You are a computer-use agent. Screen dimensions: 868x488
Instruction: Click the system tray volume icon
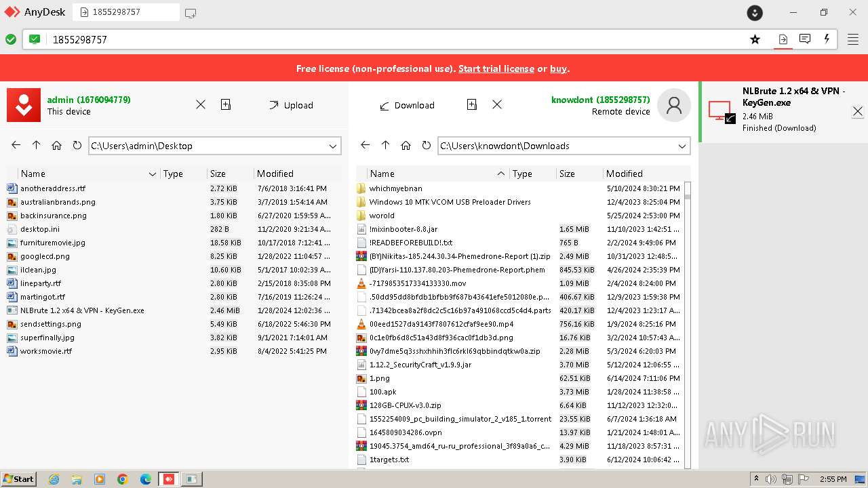[x=771, y=479]
